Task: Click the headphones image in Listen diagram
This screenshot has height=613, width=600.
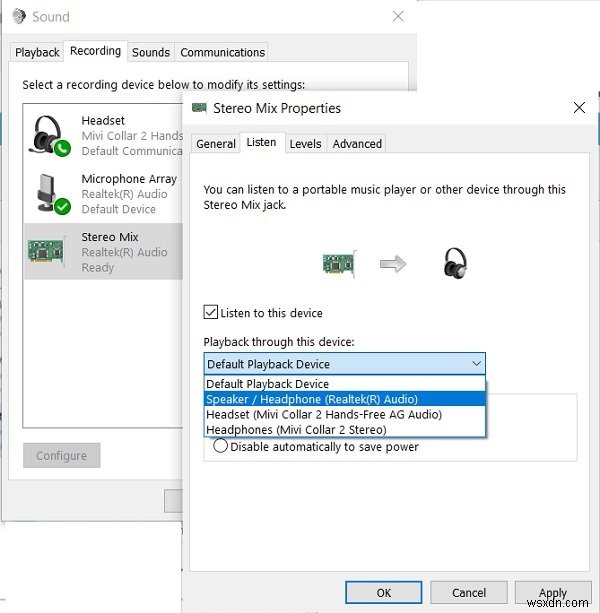Action: tap(455, 263)
